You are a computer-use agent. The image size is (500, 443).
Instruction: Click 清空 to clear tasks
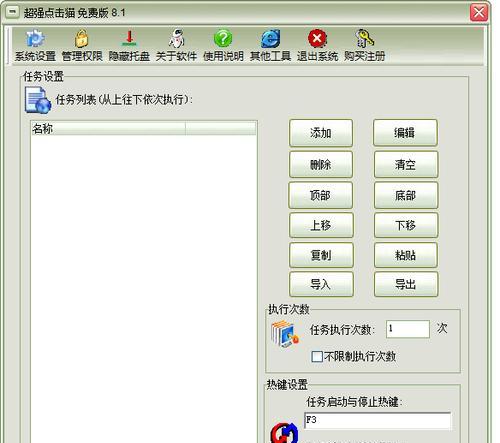click(406, 164)
